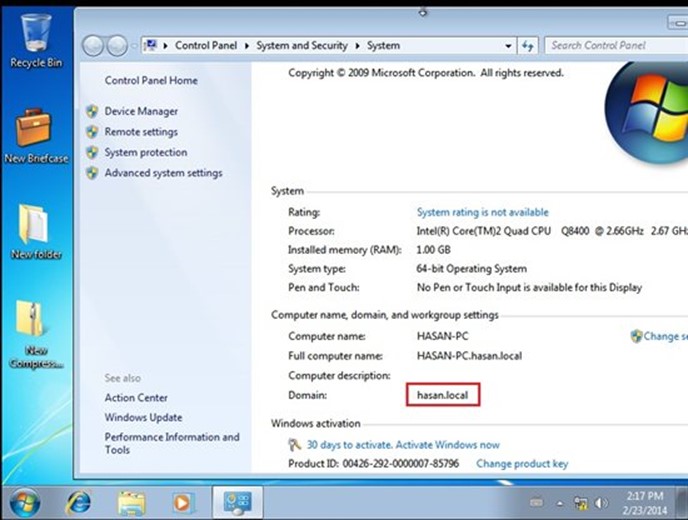Click Activate Windows now link
The width and height of the screenshot is (688, 520).
(x=448, y=445)
